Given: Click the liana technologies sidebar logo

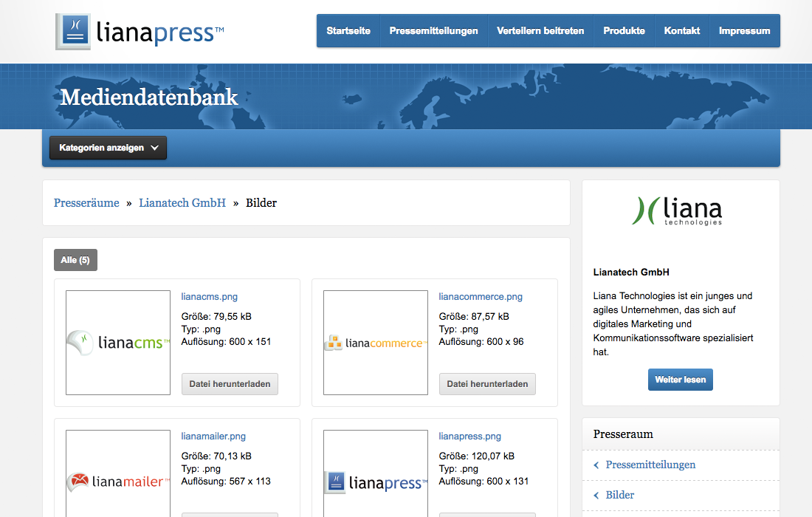Looking at the screenshot, I should click(x=677, y=210).
